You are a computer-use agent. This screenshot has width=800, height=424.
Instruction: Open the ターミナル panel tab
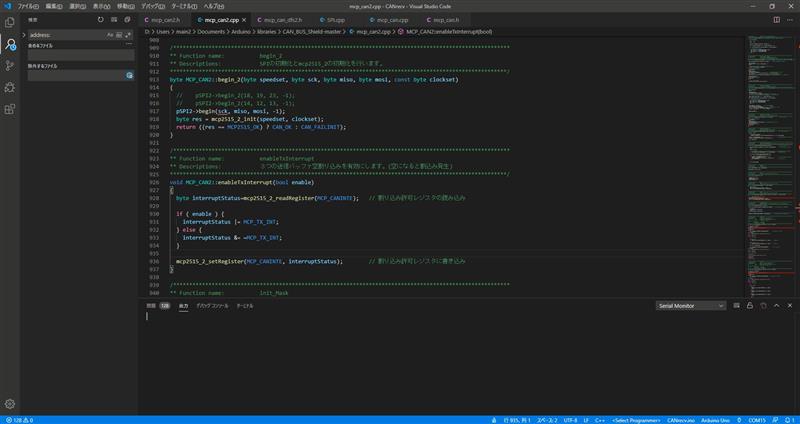coord(244,306)
